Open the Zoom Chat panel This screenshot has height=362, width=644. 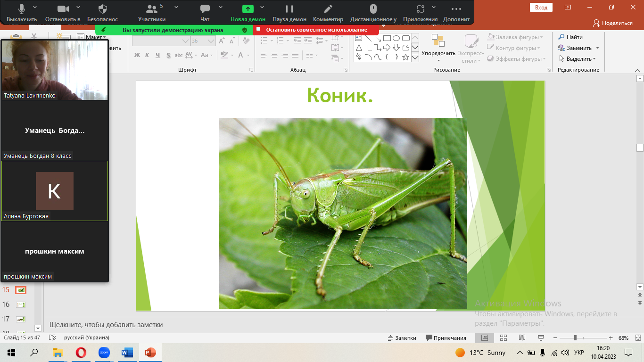click(x=205, y=9)
